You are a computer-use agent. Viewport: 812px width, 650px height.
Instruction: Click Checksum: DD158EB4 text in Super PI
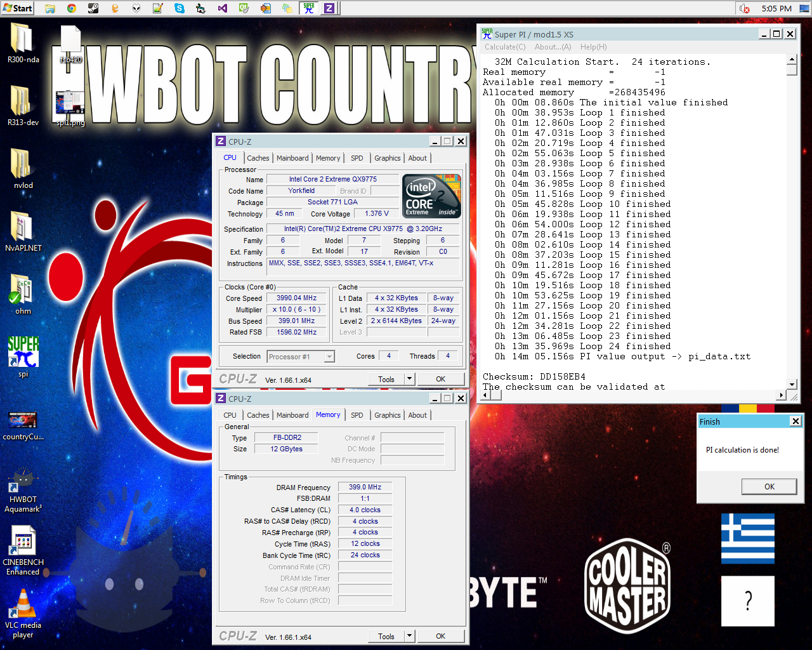click(534, 376)
